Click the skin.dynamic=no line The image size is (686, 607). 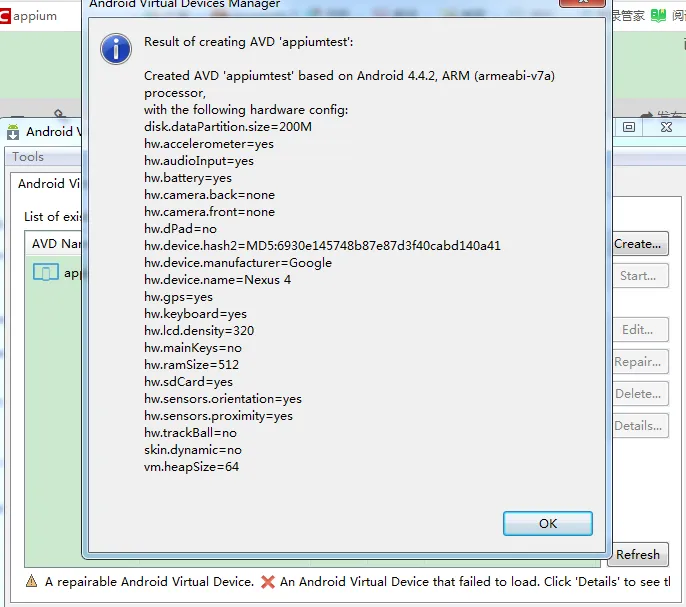(192, 449)
